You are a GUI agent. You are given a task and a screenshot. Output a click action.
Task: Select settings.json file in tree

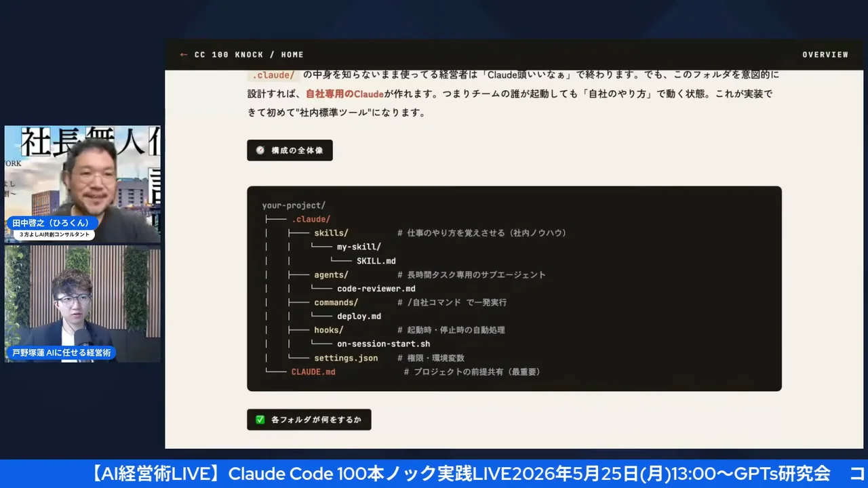tap(346, 358)
